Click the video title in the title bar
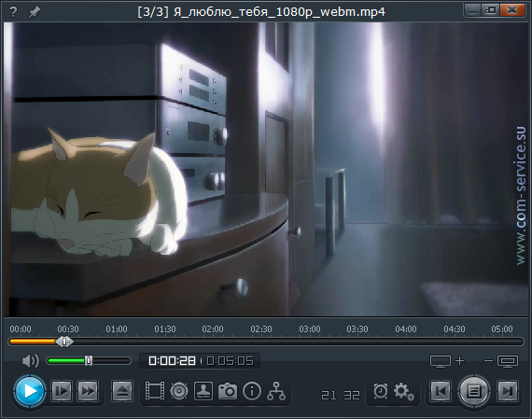Viewport: 532px width, 419px height. point(261,12)
